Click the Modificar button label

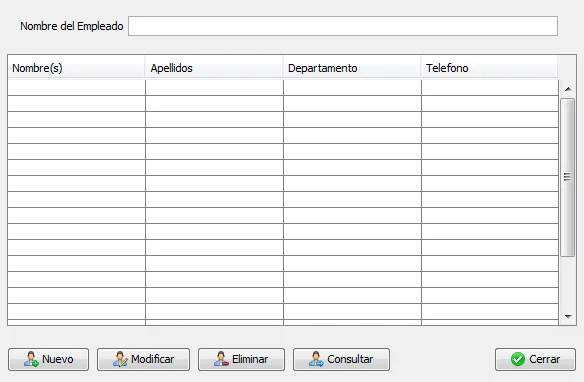point(153,359)
